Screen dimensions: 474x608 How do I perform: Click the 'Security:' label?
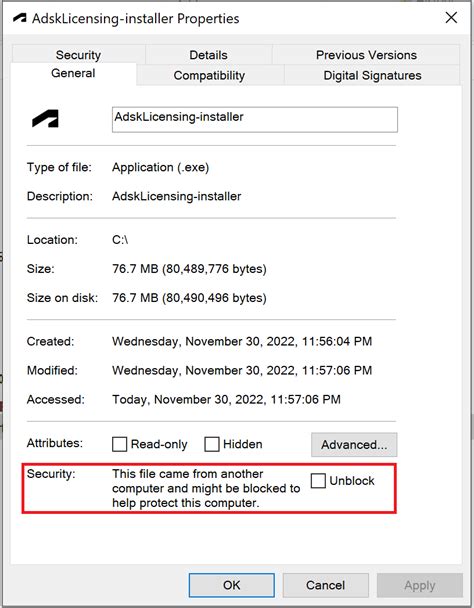pos(51,473)
